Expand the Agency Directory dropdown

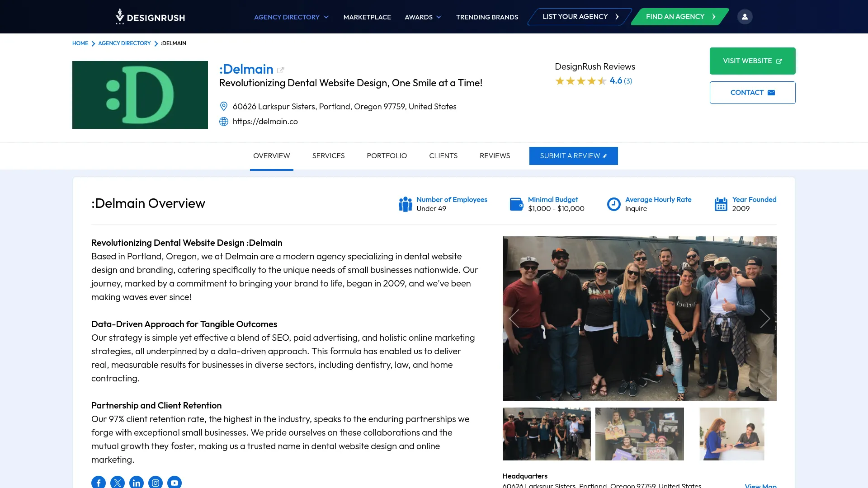pyautogui.click(x=291, y=17)
